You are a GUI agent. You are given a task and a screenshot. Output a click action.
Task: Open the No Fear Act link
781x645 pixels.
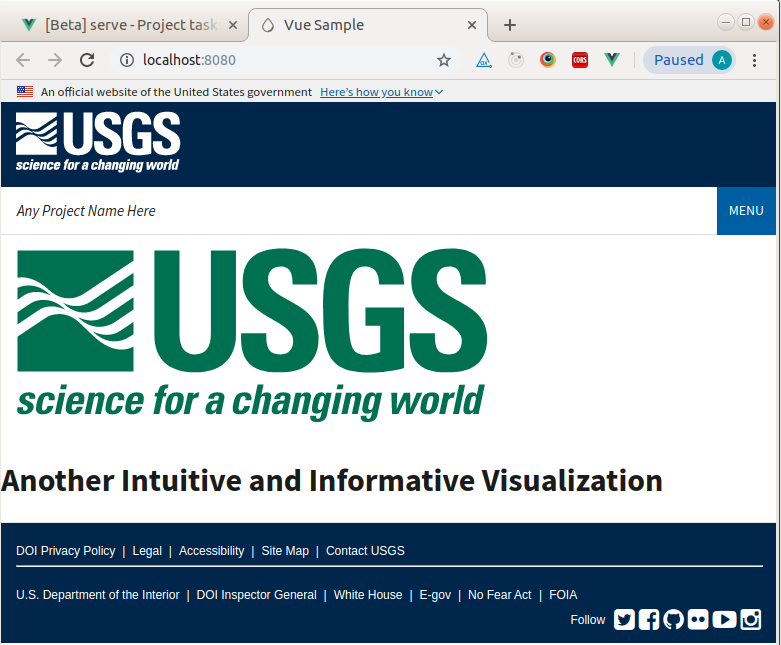click(500, 595)
